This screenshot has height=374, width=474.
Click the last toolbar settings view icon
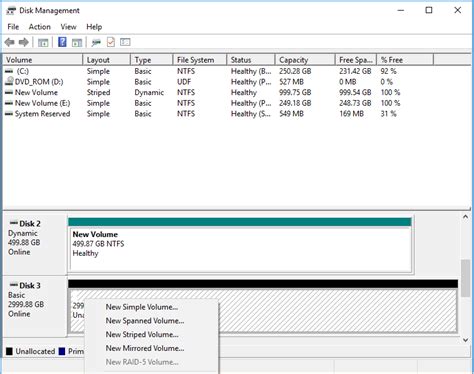point(125,42)
